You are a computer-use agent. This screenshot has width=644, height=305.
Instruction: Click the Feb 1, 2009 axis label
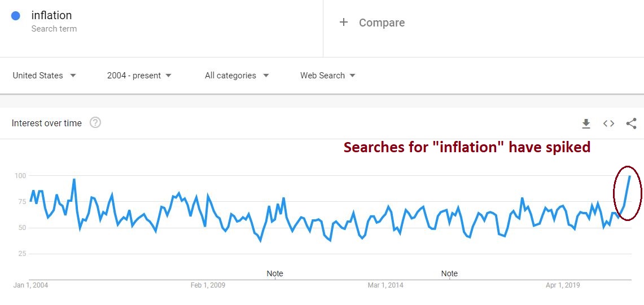click(208, 285)
